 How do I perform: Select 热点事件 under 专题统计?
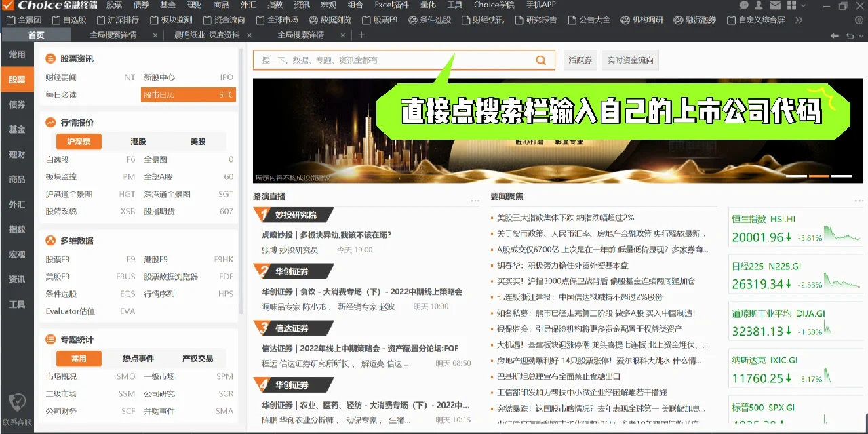(x=138, y=359)
